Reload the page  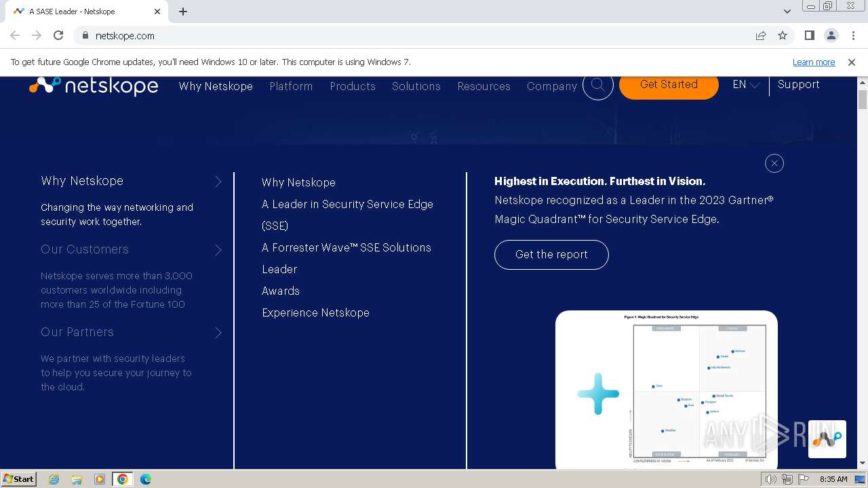(58, 35)
